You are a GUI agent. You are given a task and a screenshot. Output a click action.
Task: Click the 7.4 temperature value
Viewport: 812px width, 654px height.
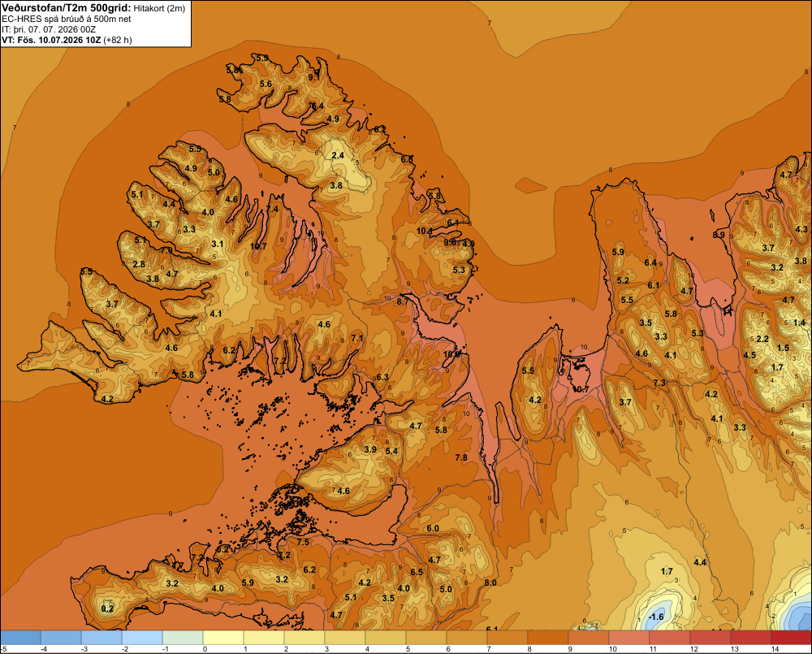[272, 209]
